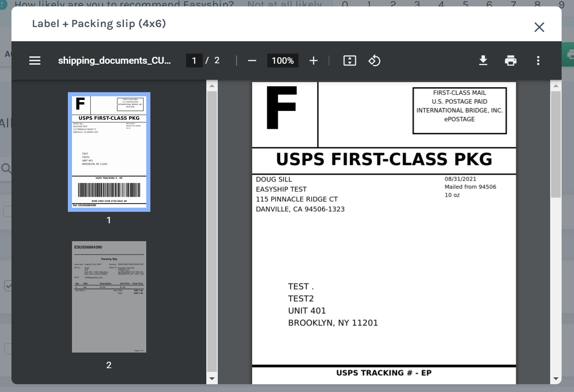Click the document vertical scrollbar thumb
Image resolution: width=574 pixels, height=392 pixels.
(x=556, y=144)
